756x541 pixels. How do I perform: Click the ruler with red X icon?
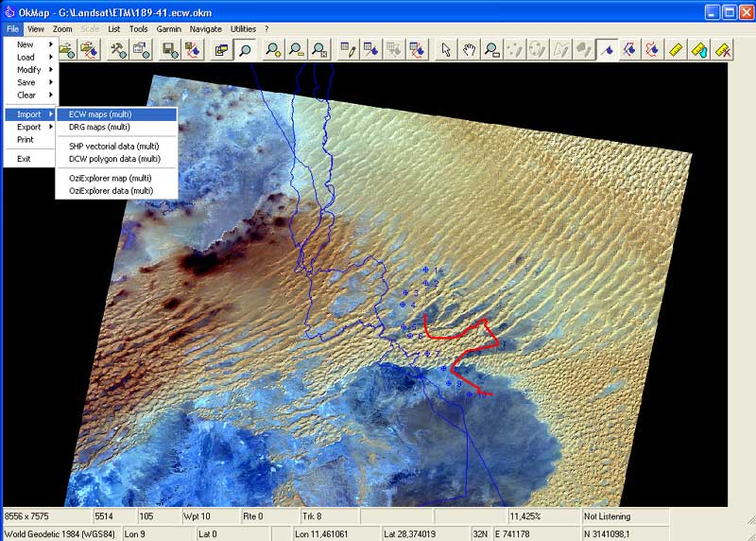(723, 50)
